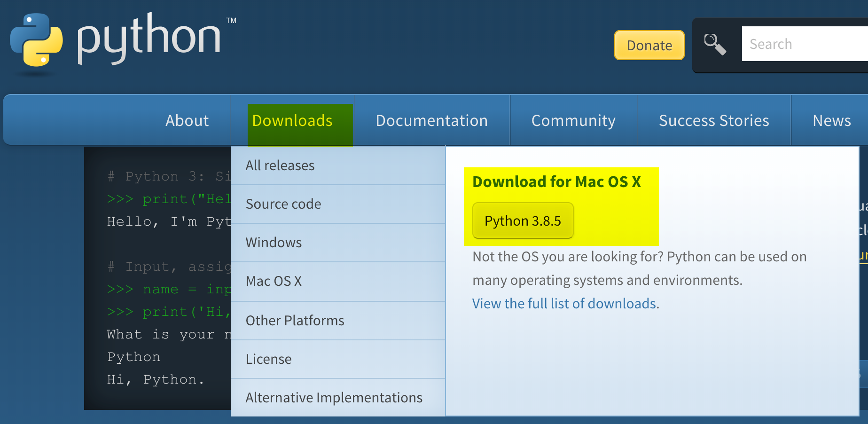Open the All releases page

(x=280, y=165)
